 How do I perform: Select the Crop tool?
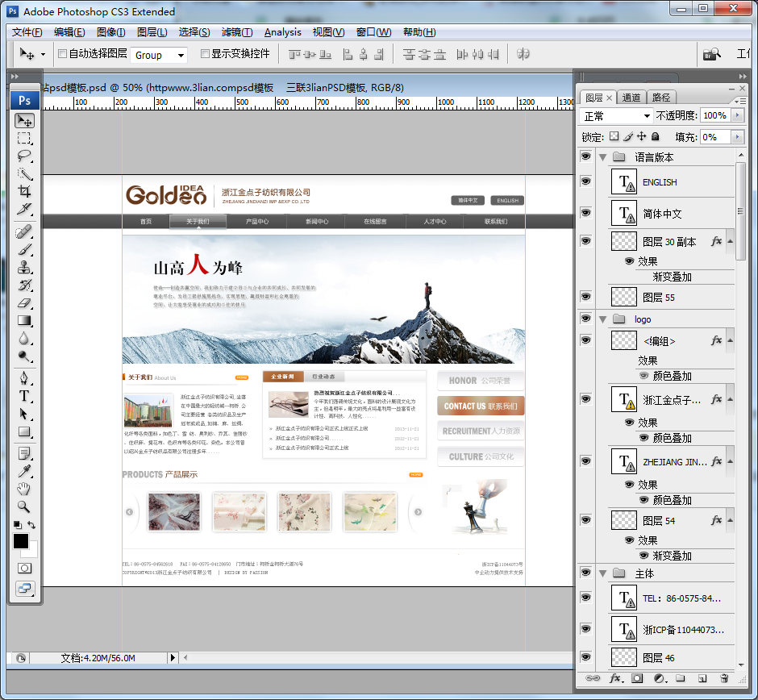pyautogui.click(x=24, y=191)
